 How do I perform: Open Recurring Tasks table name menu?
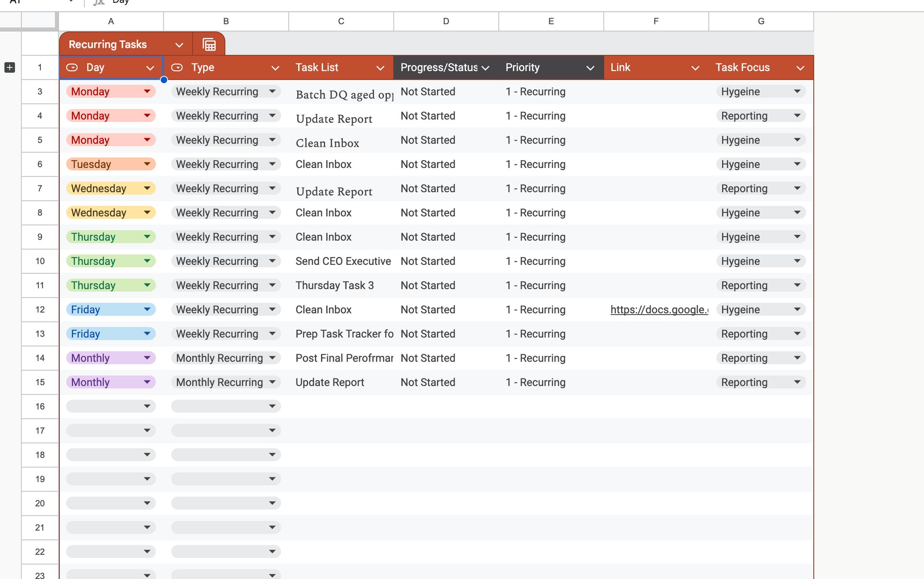point(179,45)
